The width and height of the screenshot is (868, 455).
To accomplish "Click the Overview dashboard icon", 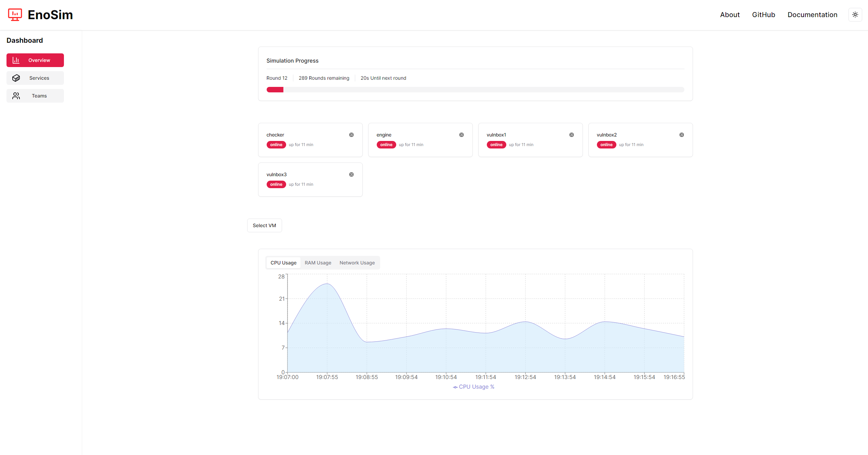I will point(15,60).
